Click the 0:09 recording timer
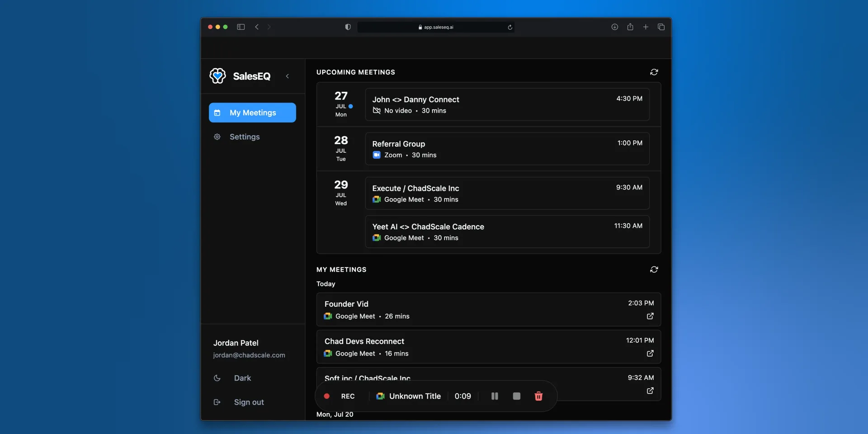Image resolution: width=868 pixels, height=434 pixels. tap(463, 396)
